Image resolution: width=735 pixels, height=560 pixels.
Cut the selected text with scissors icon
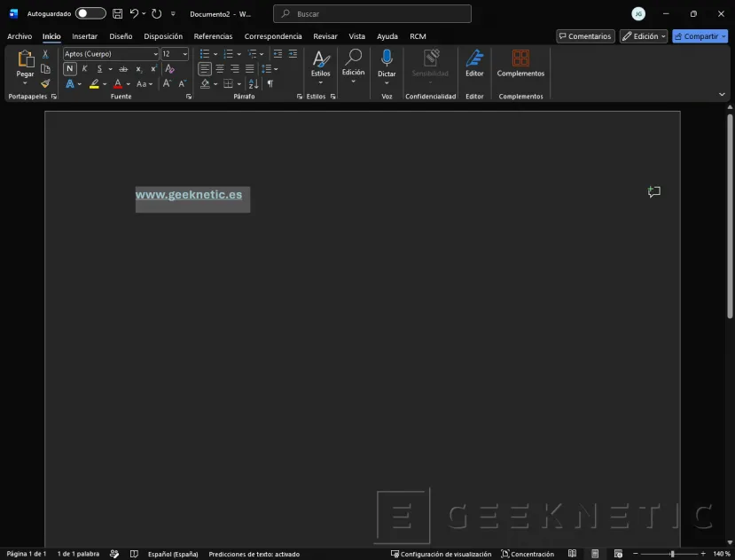[45, 54]
